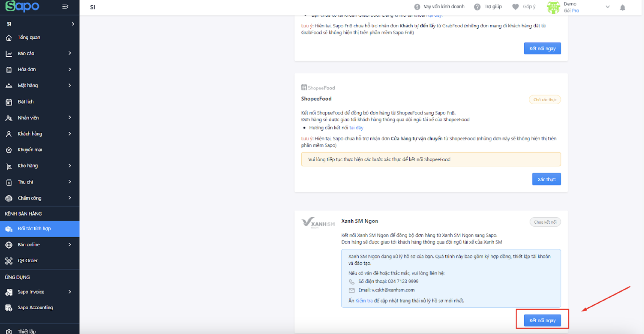Open the account dropdown arrow

pos(608,7)
